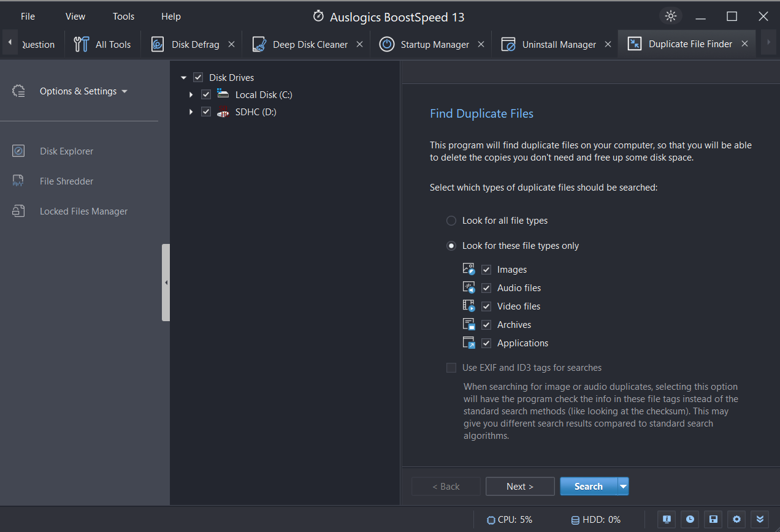The width and height of the screenshot is (780, 532).
Task: Click the CPU: 5% status indicator
Action: (510, 520)
